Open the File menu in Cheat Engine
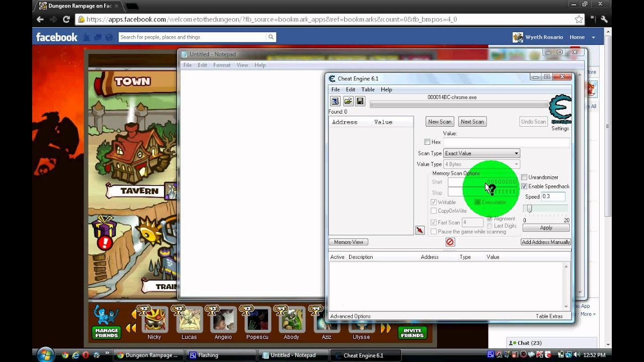 click(x=335, y=89)
